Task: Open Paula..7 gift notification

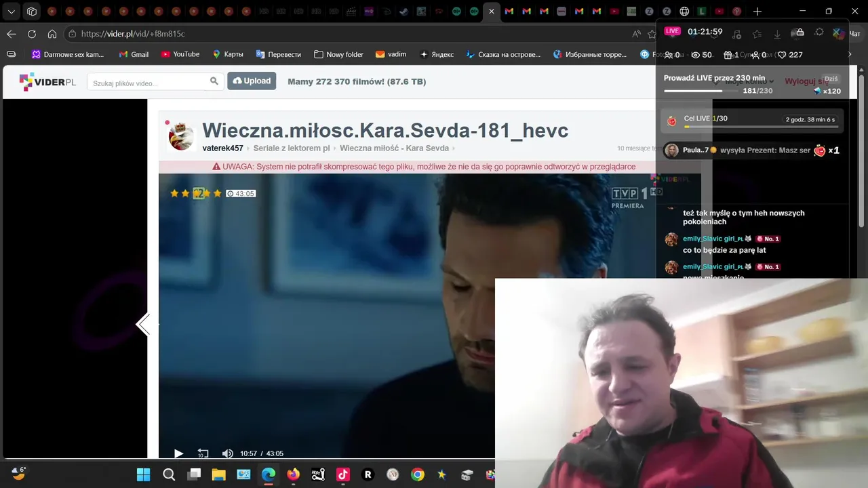Action: click(752, 150)
